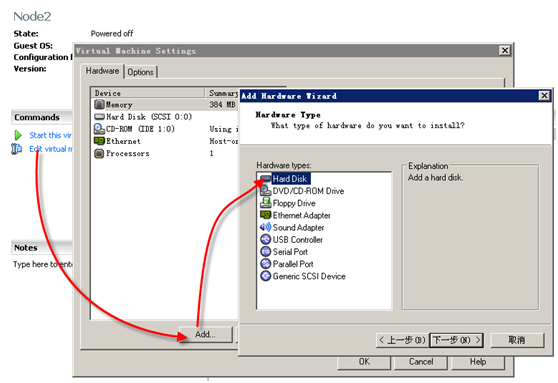Click Ethernet device icon in settings list

tap(99, 141)
